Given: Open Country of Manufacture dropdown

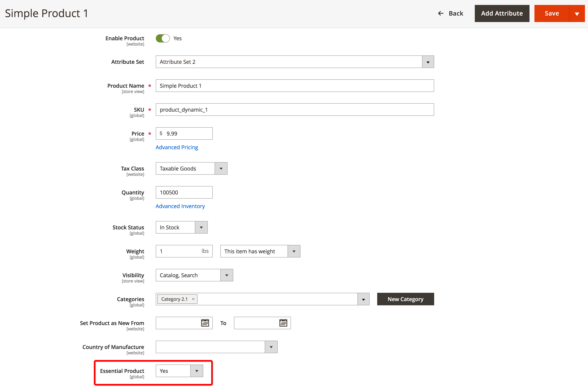Looking at the screenshot, I should pos(271,347).
